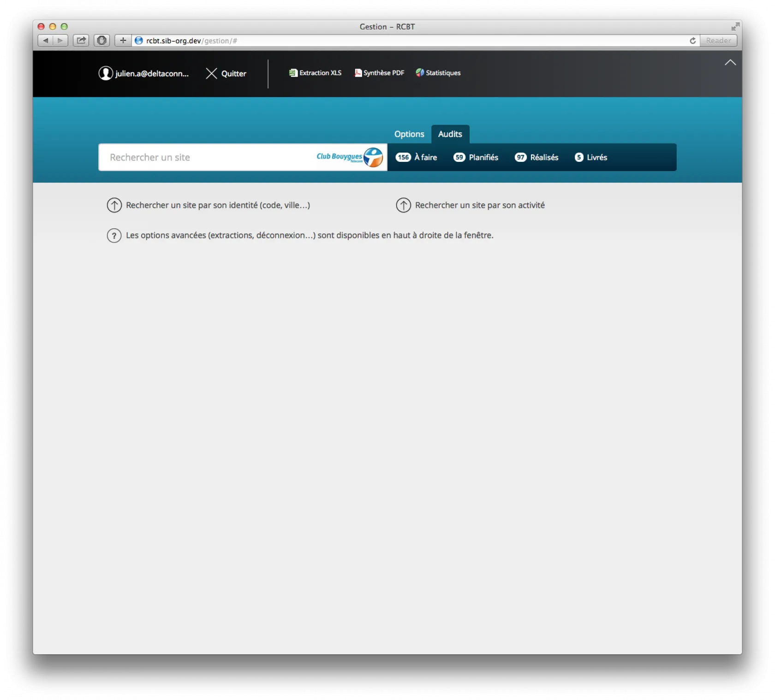Click the Club Bouygues Telecom logo
This screenshot has width=775, height=700.
[x=350, y=157]
